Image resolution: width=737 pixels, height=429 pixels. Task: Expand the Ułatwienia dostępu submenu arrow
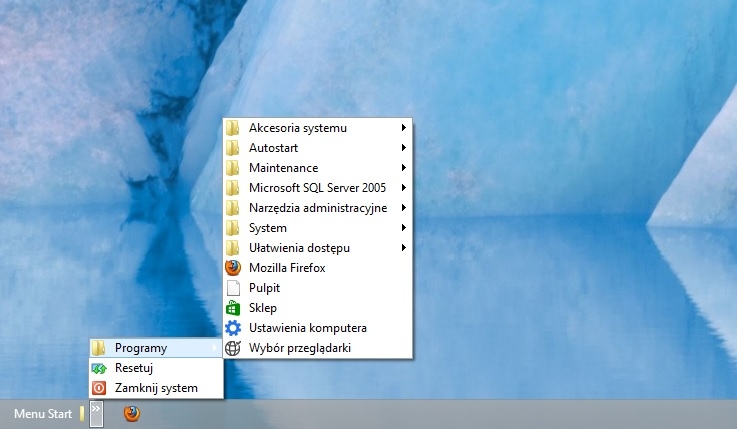[404, 248]
